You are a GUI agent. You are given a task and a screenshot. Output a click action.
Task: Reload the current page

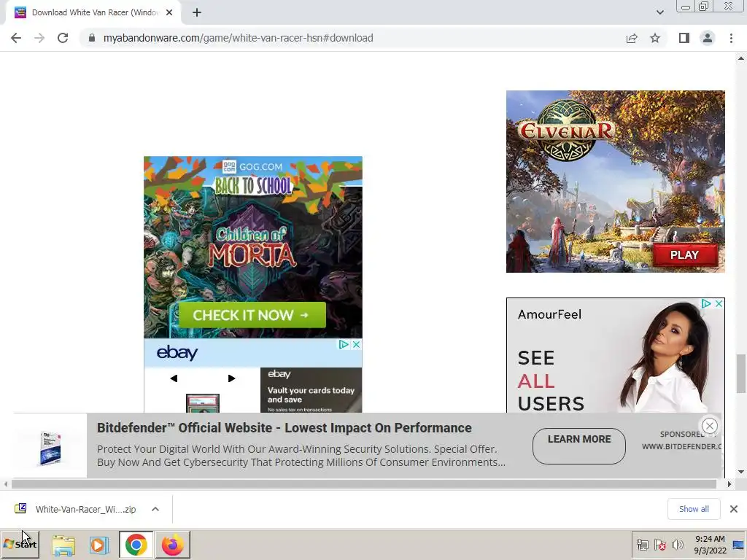point(63,38)
